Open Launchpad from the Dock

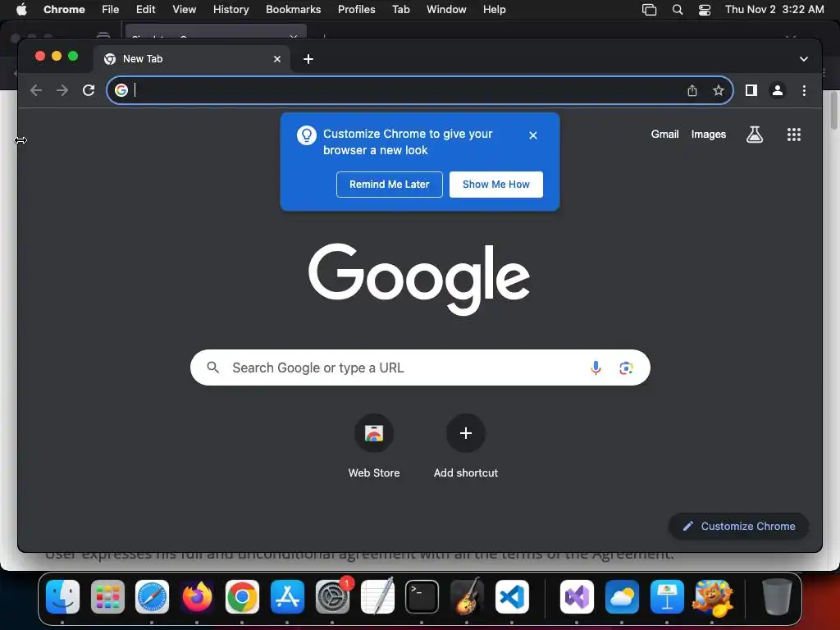[107, 597]
